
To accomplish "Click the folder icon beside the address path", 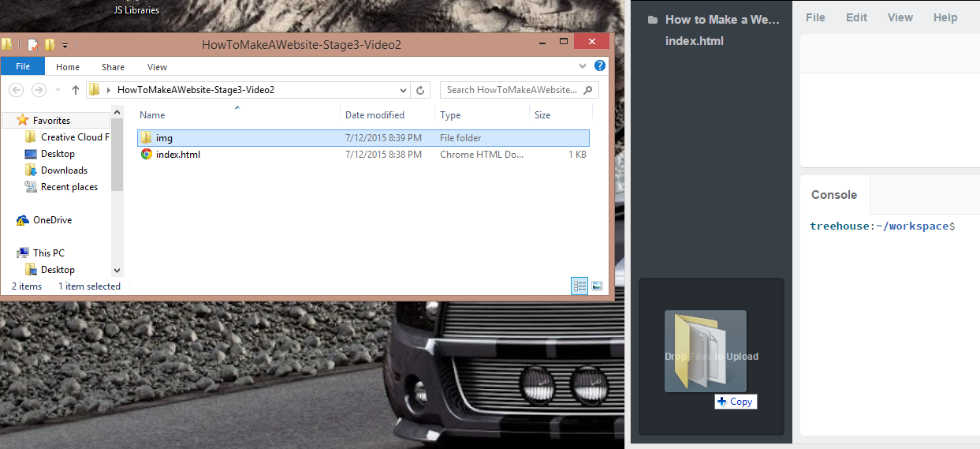I will pyautogui.click(x=95, y=90).
